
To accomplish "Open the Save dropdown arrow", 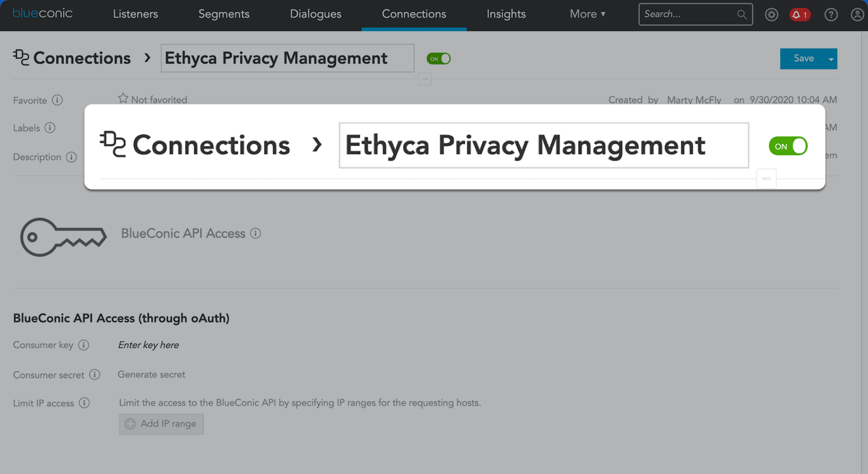I will [x=831, y=59].
